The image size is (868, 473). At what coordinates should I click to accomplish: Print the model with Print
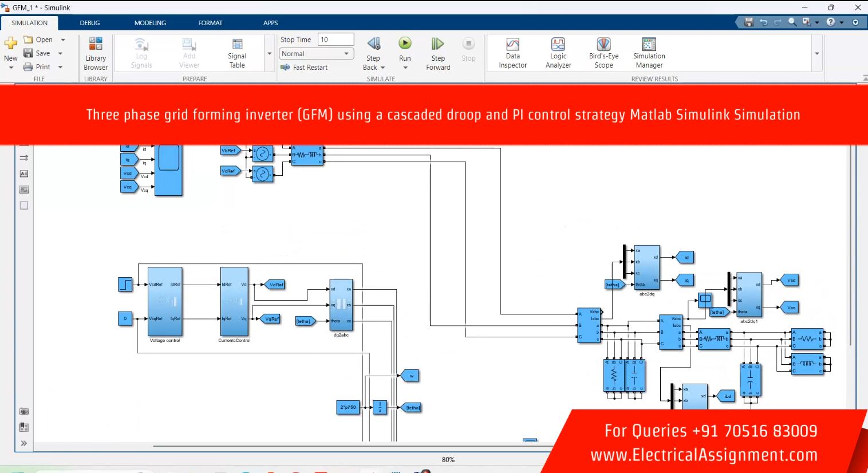37,67
